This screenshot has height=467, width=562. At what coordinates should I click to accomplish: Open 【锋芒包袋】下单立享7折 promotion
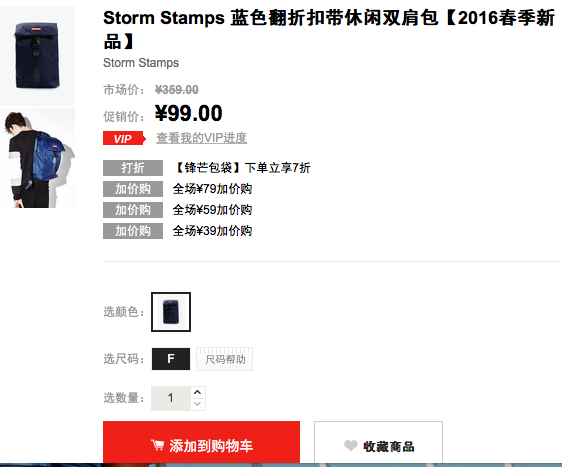[x=242, y=168]
